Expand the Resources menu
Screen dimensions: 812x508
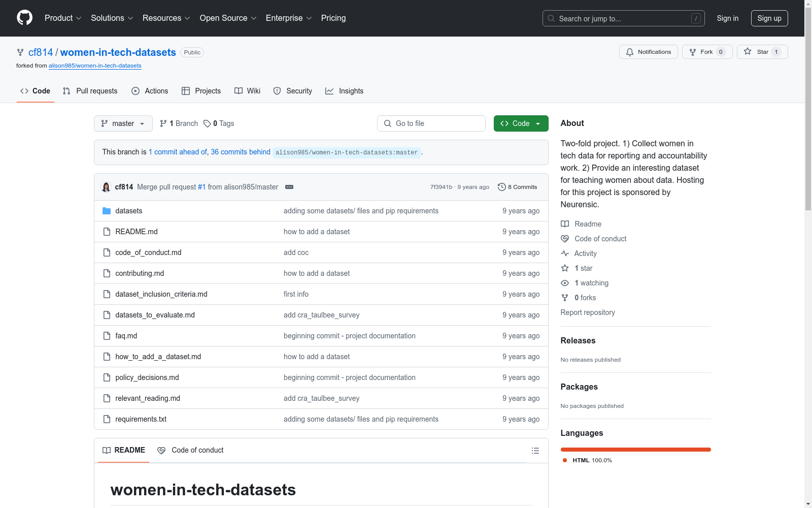166,18
